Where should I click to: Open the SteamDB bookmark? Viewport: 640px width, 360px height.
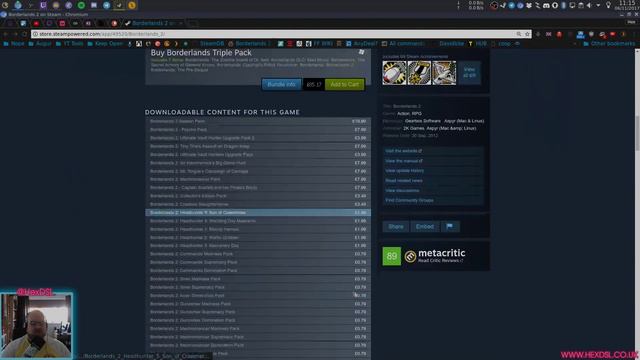pos(212,43)
